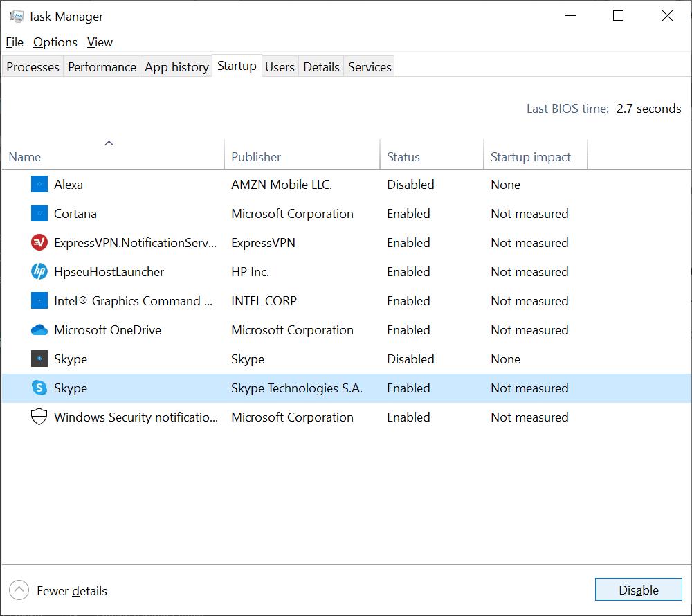Click the HP logo icon
692x616 pixels.
pos(39,272)
